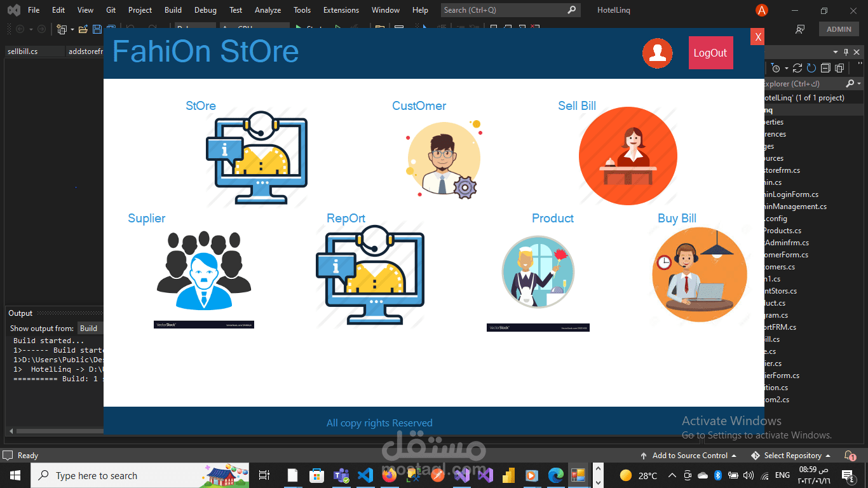Focus the Search (Ctrl+Q) box
Image resolution: width=868 pixels, height=488 pixels.
click(510, 10)
